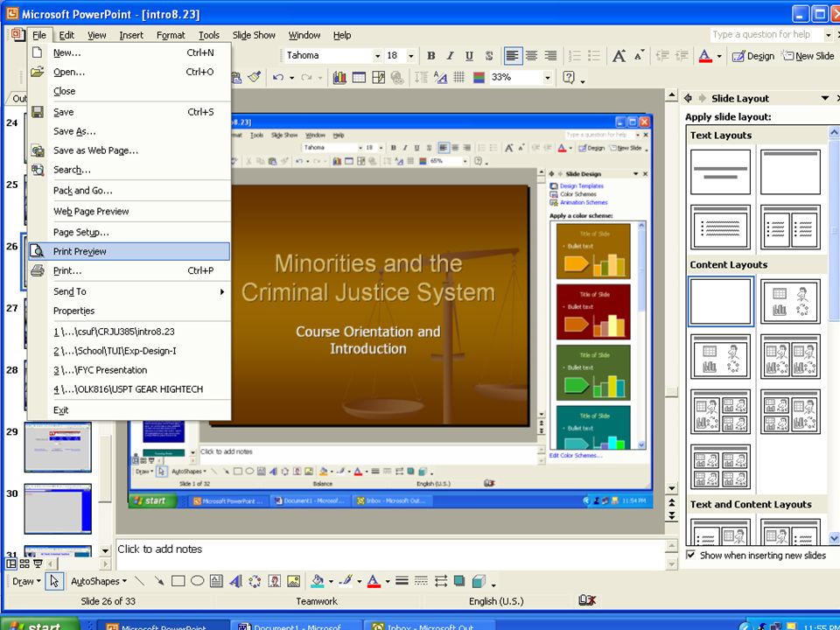Expand the Draw menu dropdown
Image resolution: width=840 pixels, height=630 pixels.
pos(27,581)
